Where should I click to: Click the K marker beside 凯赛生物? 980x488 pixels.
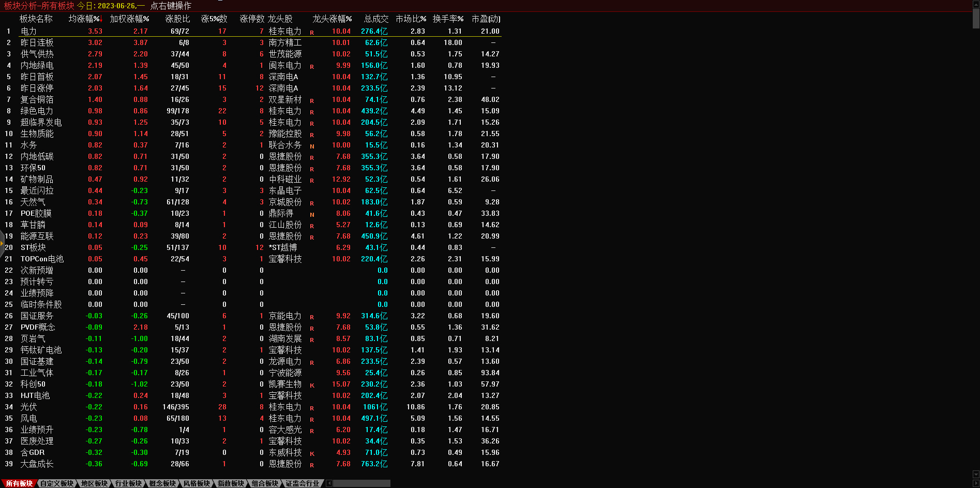point(312,385)
